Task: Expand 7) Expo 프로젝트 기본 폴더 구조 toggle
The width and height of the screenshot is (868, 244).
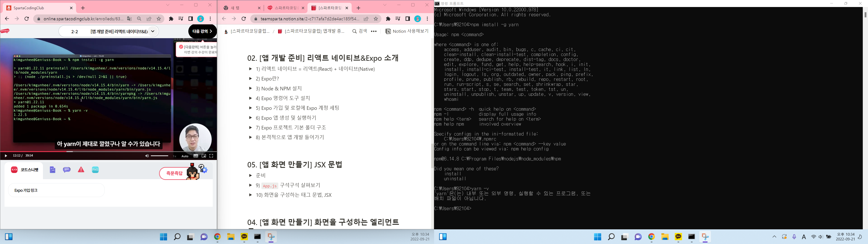Action: click(x=250, y=128)
